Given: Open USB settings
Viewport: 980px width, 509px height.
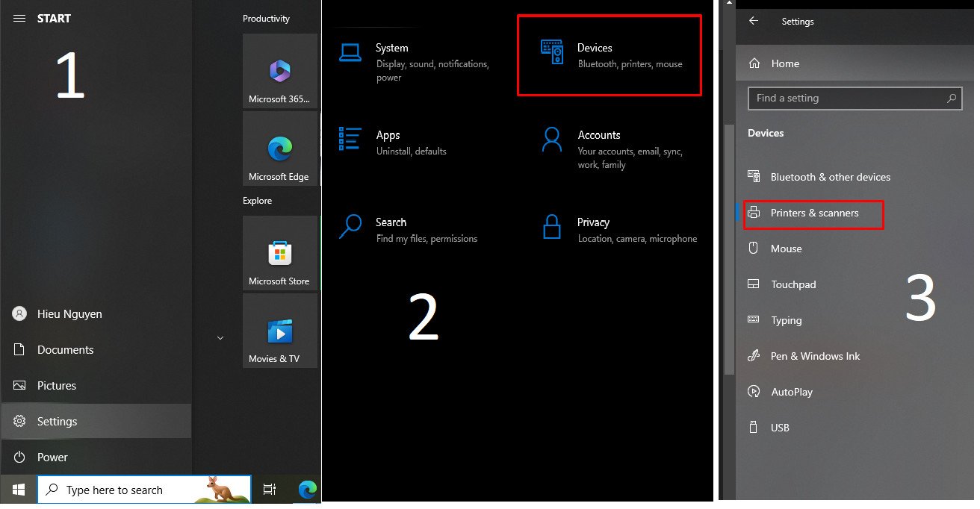Looking at the screenshot, I should pos(780,428).
